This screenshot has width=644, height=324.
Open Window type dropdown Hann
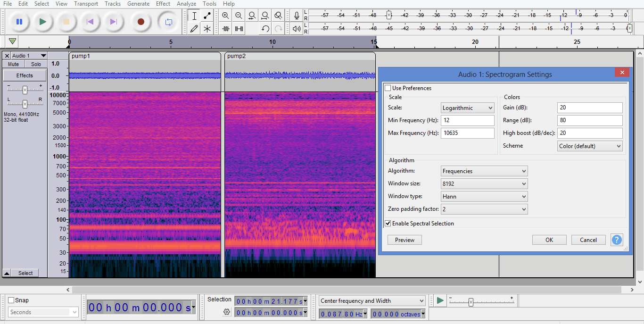pos(484,197)
